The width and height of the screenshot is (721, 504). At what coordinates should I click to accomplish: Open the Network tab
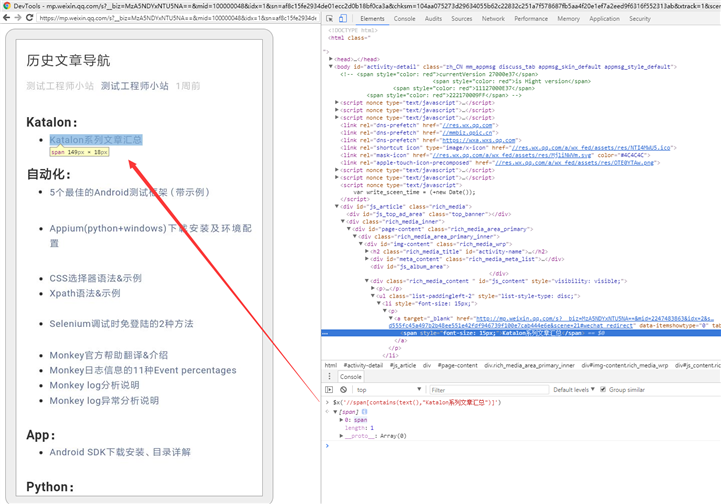[493, 19]
